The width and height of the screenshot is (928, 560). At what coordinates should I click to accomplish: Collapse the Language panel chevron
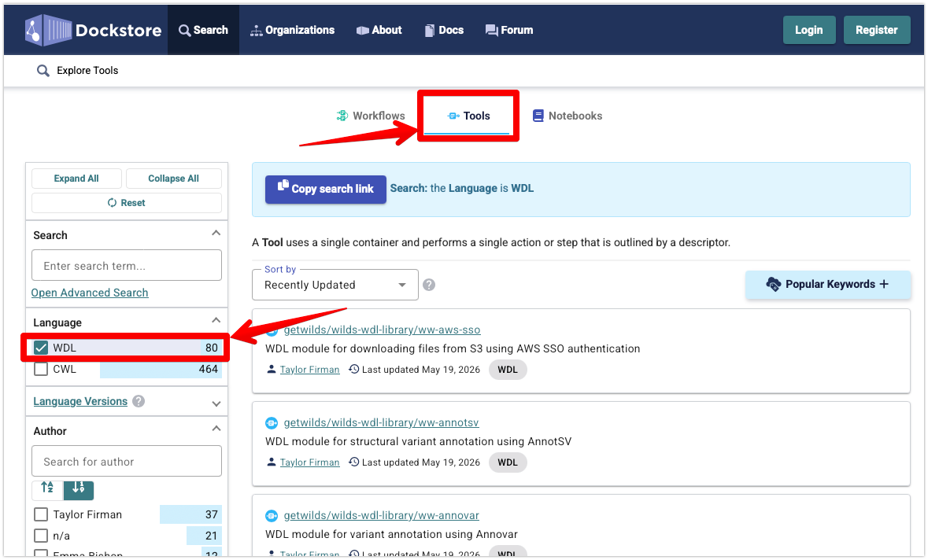click(x=216, y=321)
